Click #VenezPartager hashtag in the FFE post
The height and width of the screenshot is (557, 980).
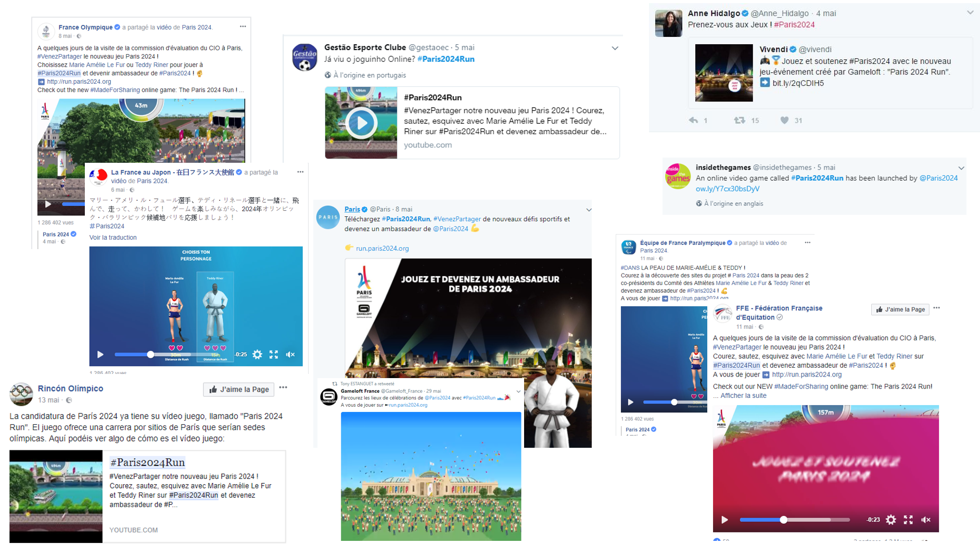737,347
